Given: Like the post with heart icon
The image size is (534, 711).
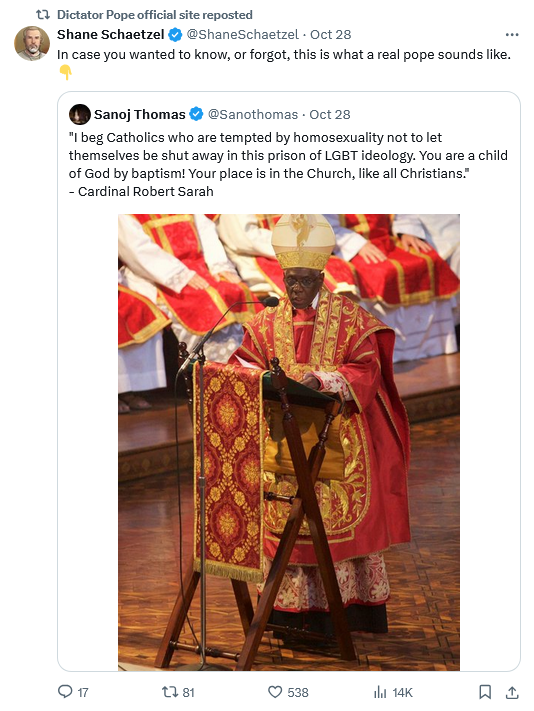Looking at the screenshot, I should coord(275,692).
